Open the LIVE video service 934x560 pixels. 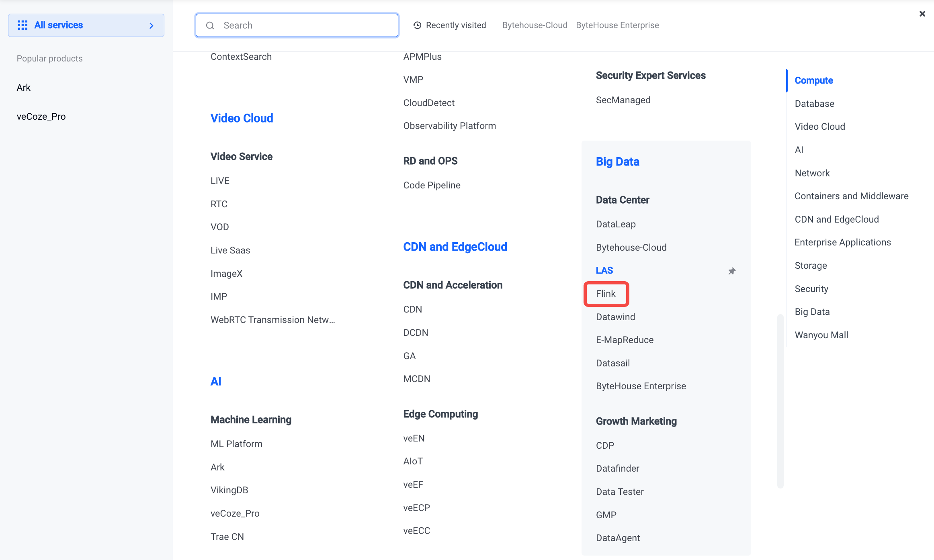(220, 181)
